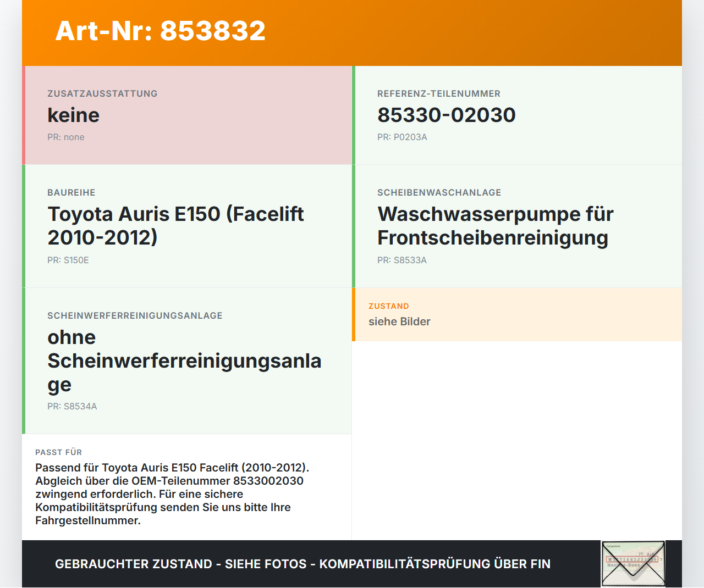This screenshot has width=704, height=588.
Task: Click the GEBRAUCHTER ZUSTAND footer banner text
Action: pyautogui.click(x=302, y=564)
